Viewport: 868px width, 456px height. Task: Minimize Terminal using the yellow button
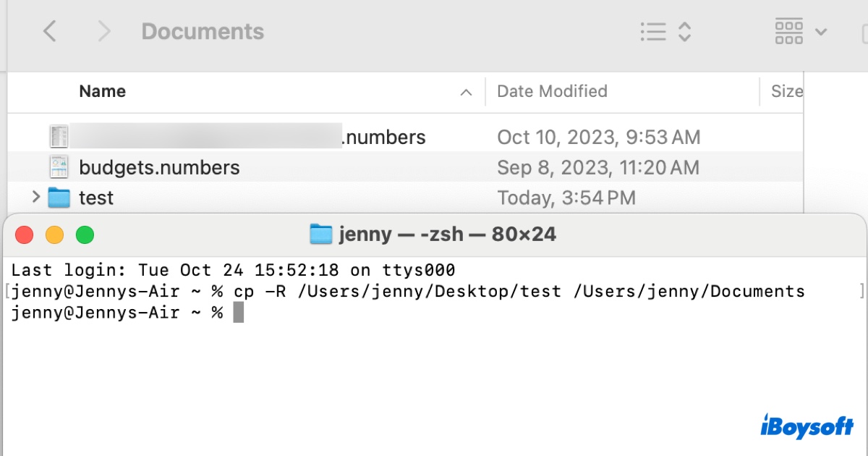55,235
